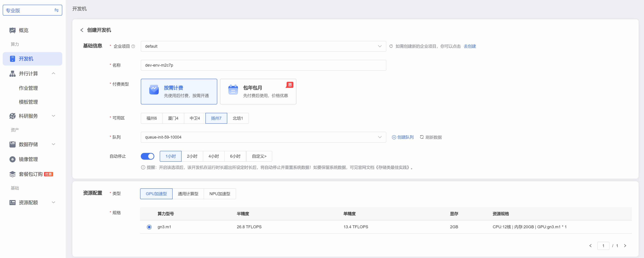Viewport: 644px width, 258px height.
Task: Select the 扬州7 availability zone
Action: tap(216, 118)
